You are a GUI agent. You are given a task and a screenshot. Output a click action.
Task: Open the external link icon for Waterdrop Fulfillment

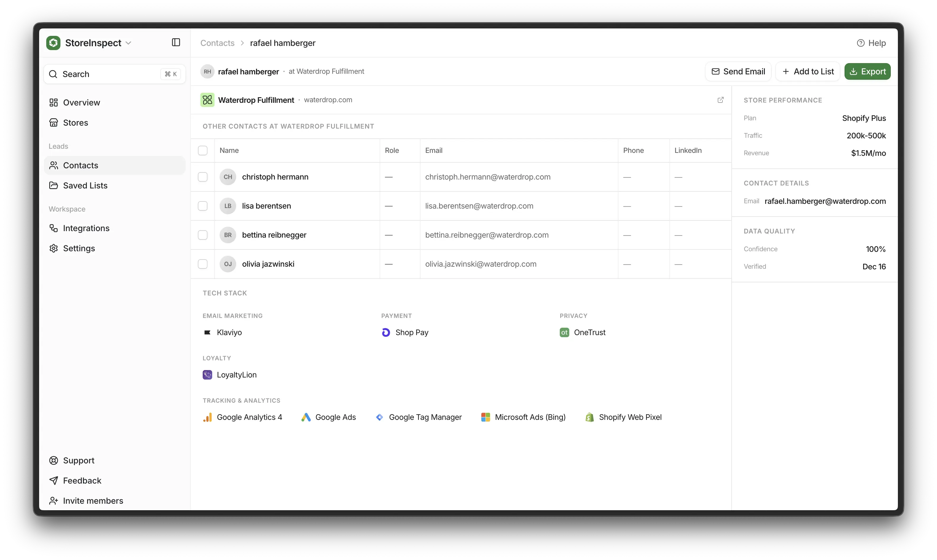point(721,100)
